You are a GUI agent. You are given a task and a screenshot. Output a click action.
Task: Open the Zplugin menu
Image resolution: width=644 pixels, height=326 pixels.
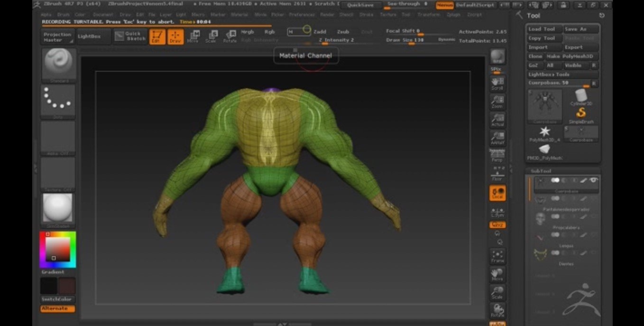coord(453,15)
